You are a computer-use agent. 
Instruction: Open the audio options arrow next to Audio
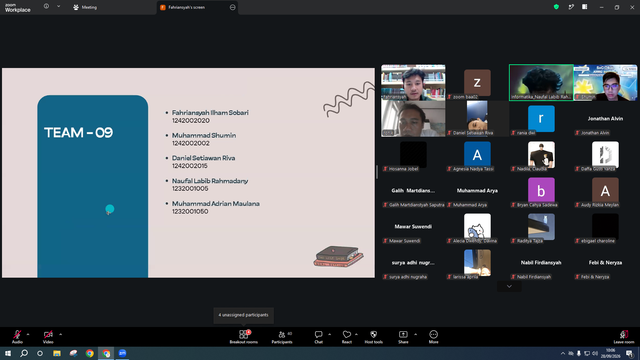28,334
